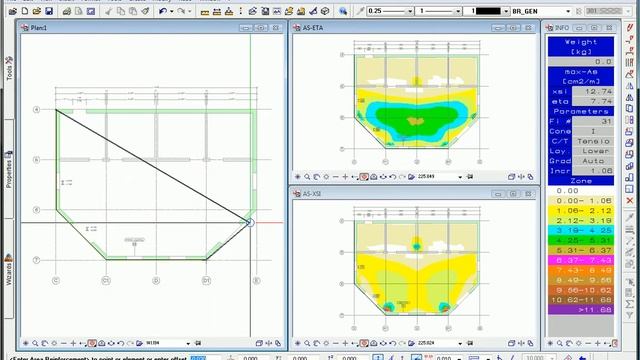Image resolution: width=640 pixels, height=360 pixels.
Task: Click the Undo arrow icon
Action: click(x=162, y=11)
